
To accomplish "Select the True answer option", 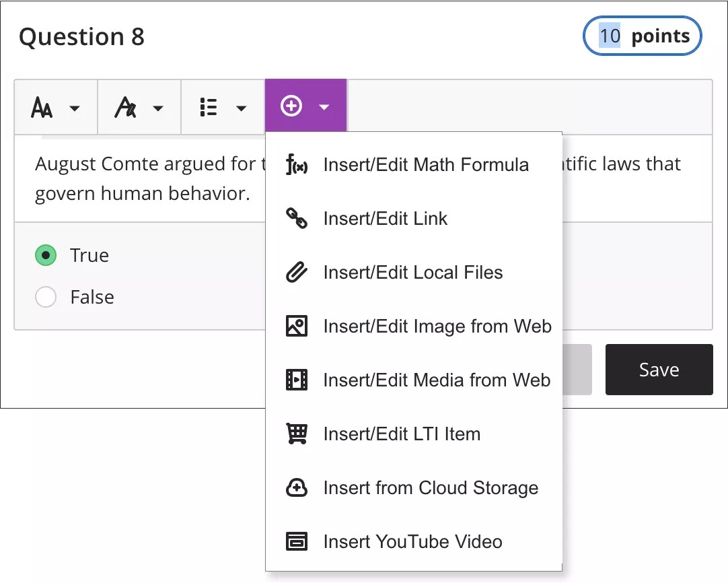I will pyautogui.click(x=45, y=255).
